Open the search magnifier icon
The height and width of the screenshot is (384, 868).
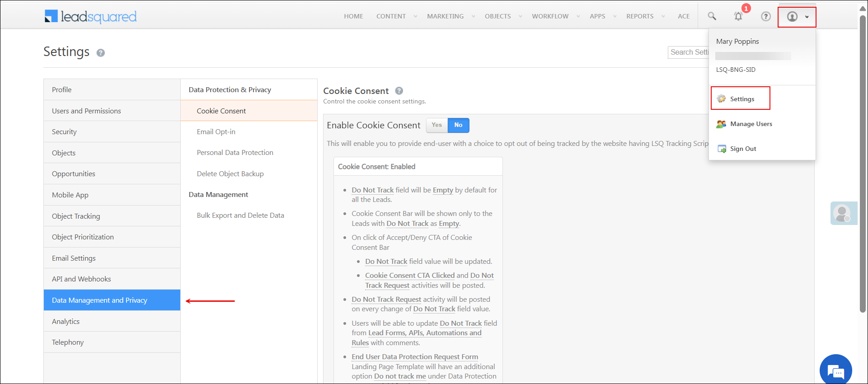coord(712,16)
